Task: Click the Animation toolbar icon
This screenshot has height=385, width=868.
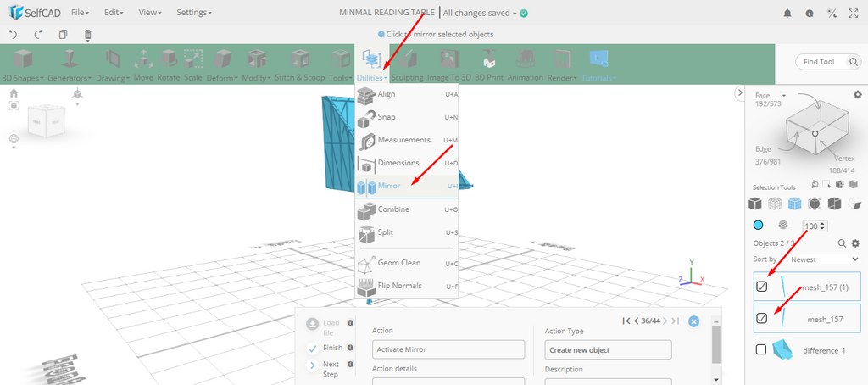Action: pos(525,64)
